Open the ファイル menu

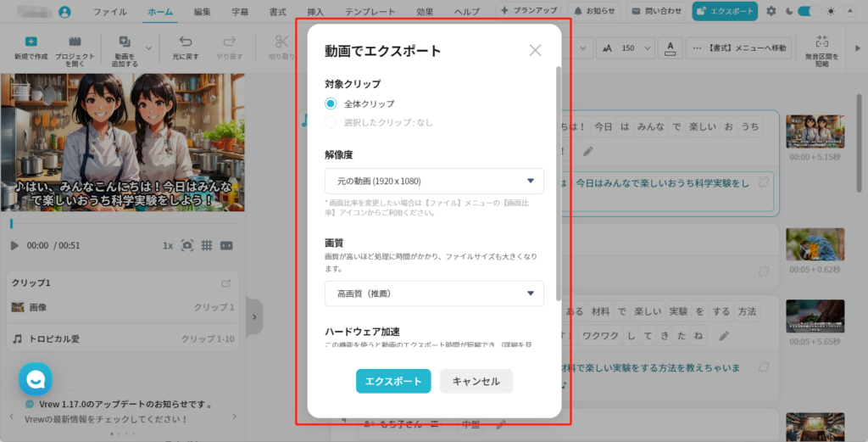pyautogui.click(x=109, y=12)
